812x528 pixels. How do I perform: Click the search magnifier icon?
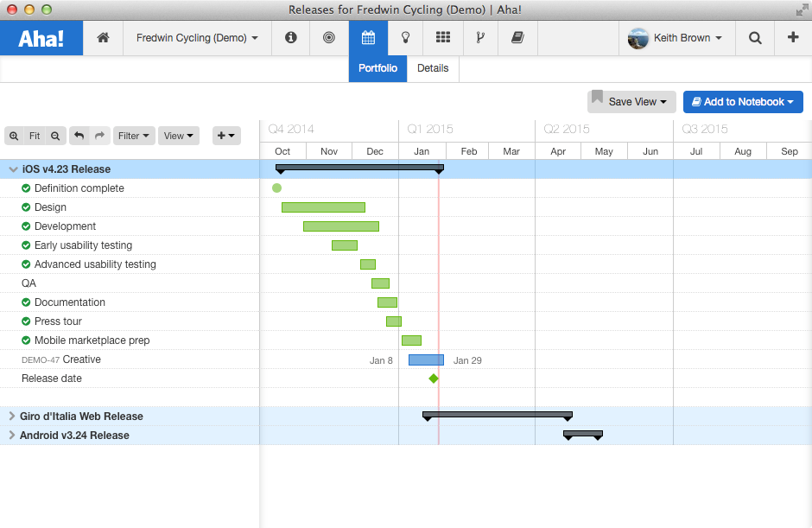[755, 38]
